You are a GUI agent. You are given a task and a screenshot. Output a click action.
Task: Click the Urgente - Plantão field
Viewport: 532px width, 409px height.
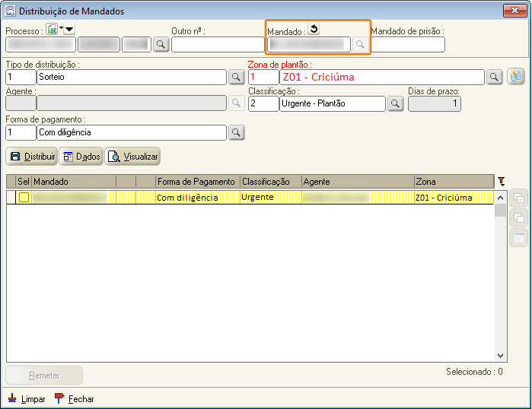[x=333, y=103]
